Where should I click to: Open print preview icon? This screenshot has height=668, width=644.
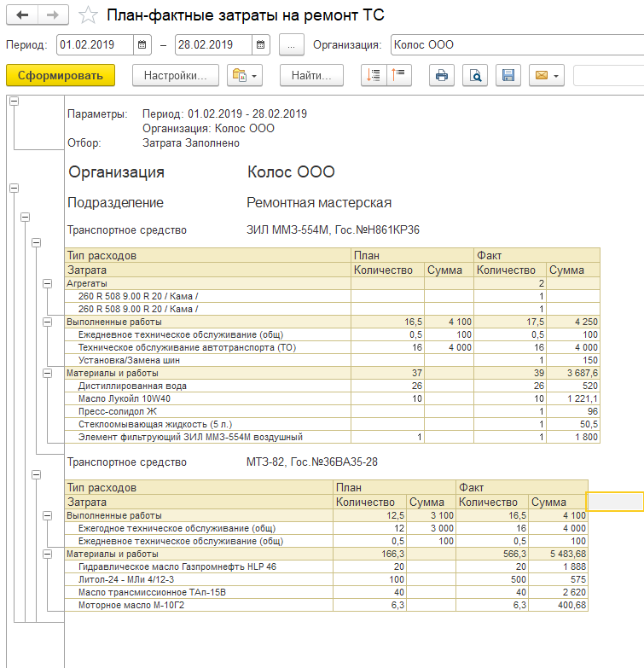[x=475, y=75]
